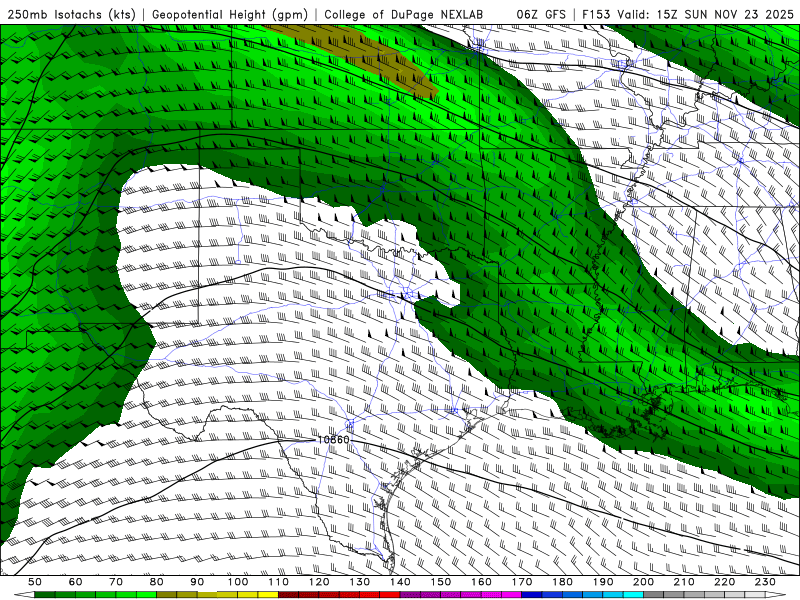Click the '180' scale value
Screen dimensions: 800x600
point(562,582)
